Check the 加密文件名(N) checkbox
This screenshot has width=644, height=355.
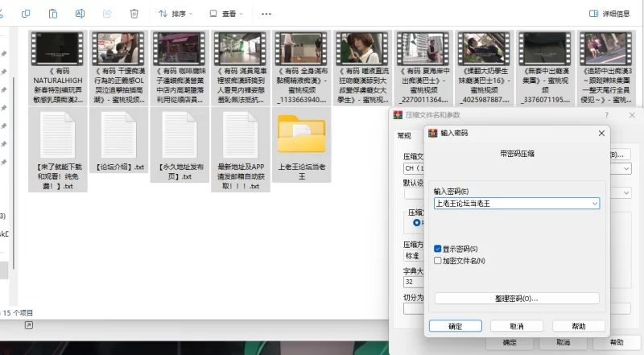437,261
